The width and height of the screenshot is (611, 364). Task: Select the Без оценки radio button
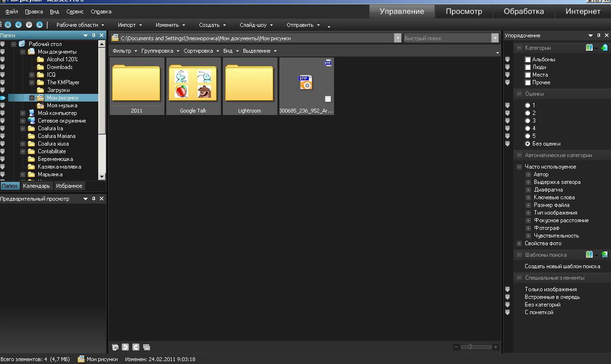[528, 144]
